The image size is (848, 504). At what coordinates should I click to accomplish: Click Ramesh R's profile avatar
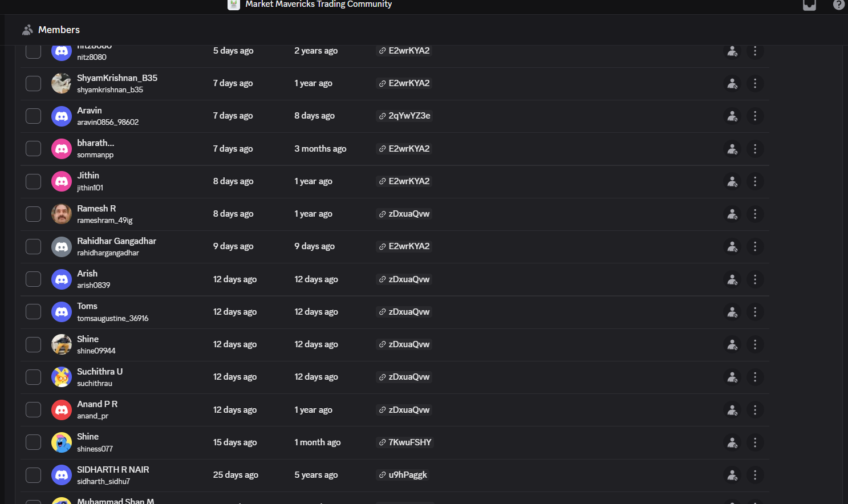pyautogui.click(x=62, y=214)
